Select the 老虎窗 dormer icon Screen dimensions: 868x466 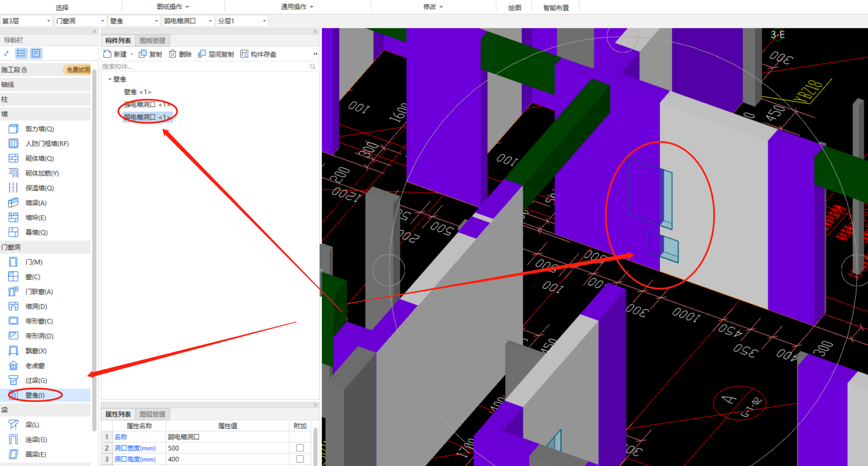click(14, 366)
